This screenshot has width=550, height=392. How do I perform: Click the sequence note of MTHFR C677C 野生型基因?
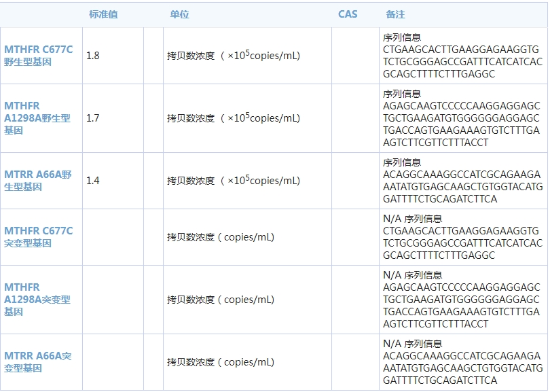tap(462, 56)
